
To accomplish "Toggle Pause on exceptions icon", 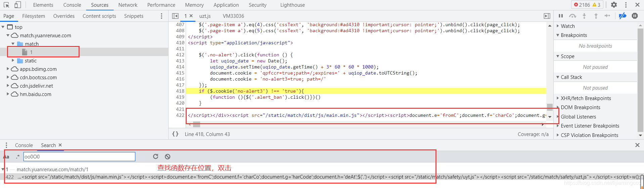I will pos(635,16).
